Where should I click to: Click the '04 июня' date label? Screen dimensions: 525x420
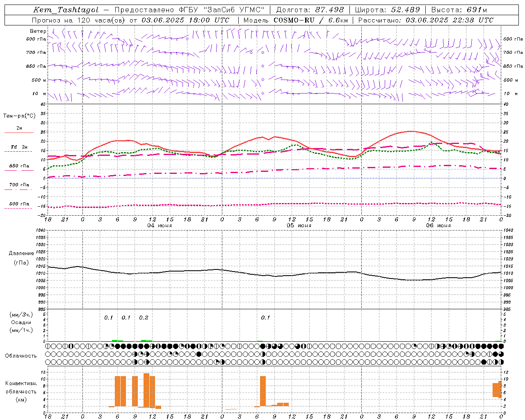pos(160,226)
